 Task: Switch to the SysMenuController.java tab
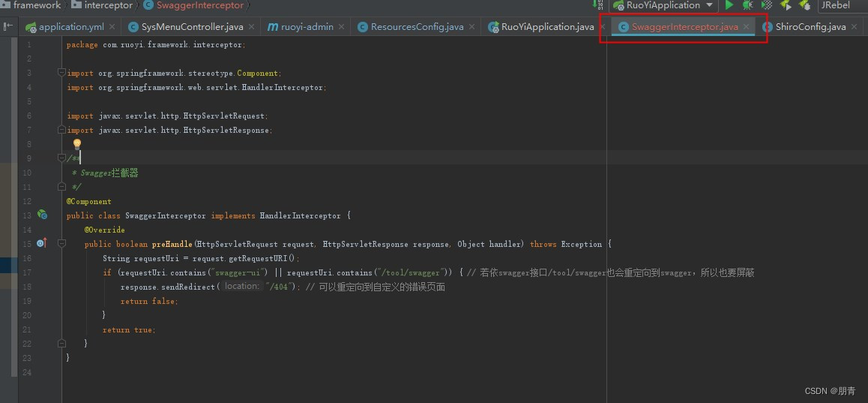(192, 26)
